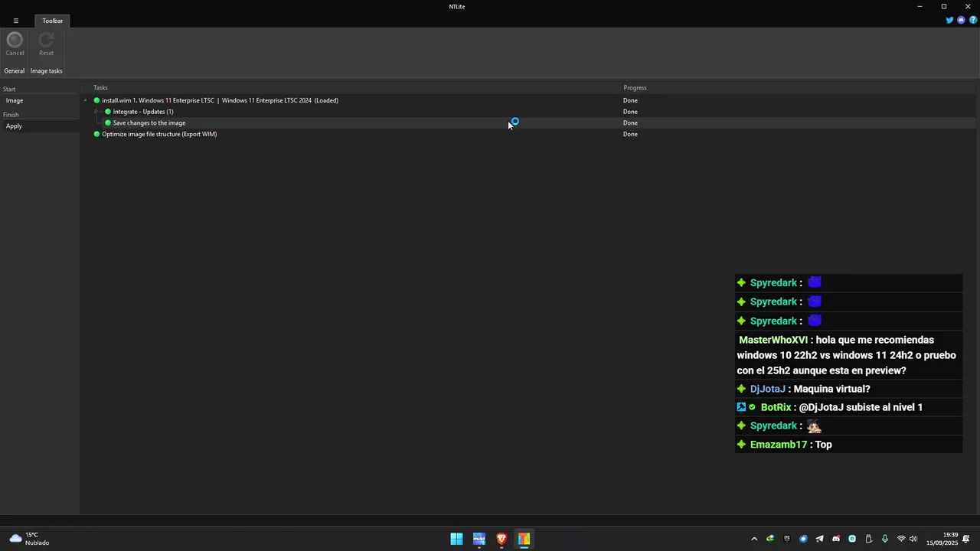Click green status dot of Integrate Updates
Image resolution: width=980 pixels, height=551 pixels.
point(108,112)
